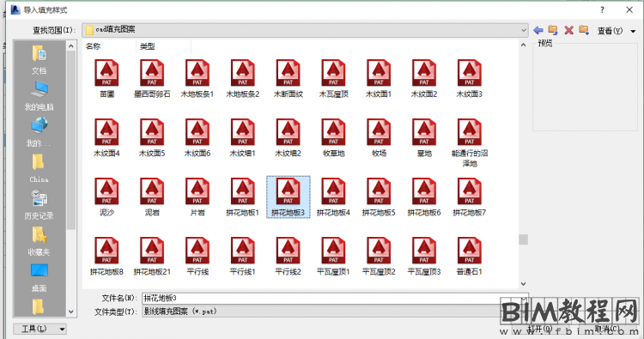Select the 平行线 pattern file
This screenshot has height=339, width=644.
[197, 256]
